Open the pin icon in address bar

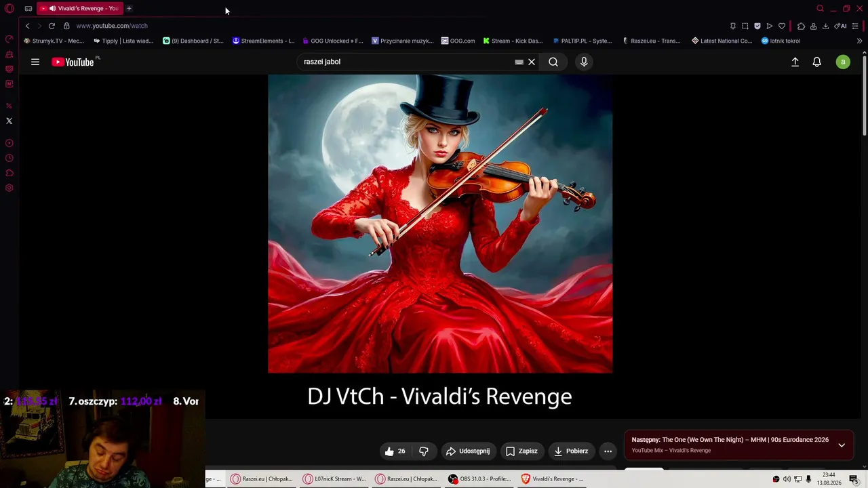(732, 26)
